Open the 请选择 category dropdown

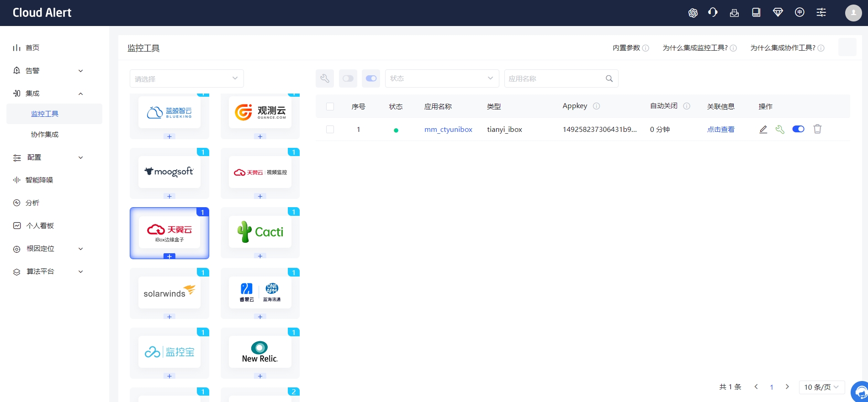pos(187,78)
